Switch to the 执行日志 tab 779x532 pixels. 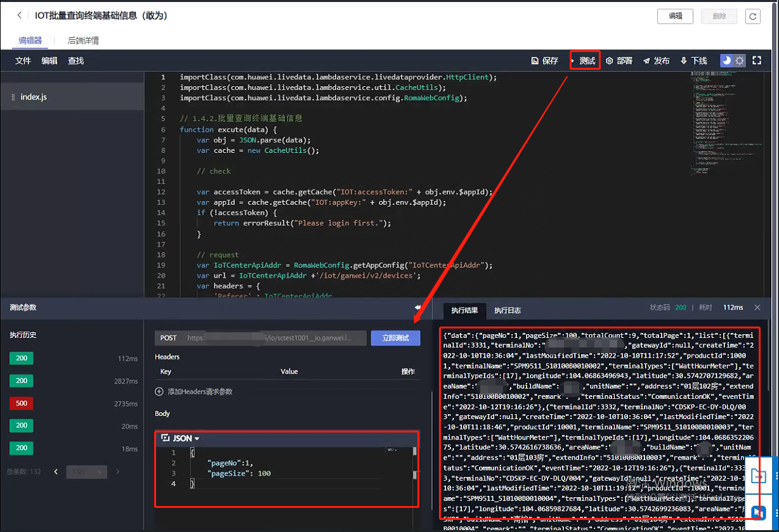tap(507, 310)
